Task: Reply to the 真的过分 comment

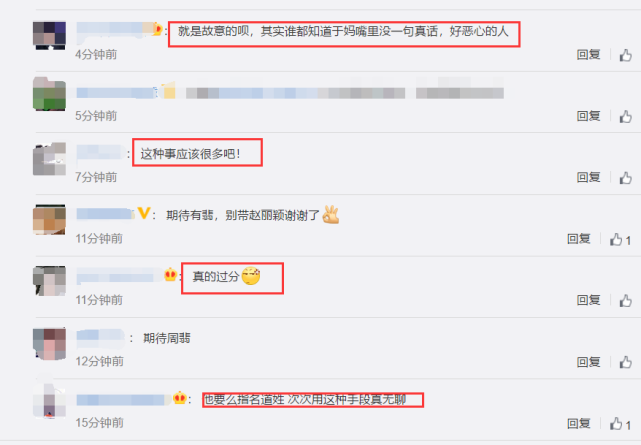Action: (x=588, y=300)
